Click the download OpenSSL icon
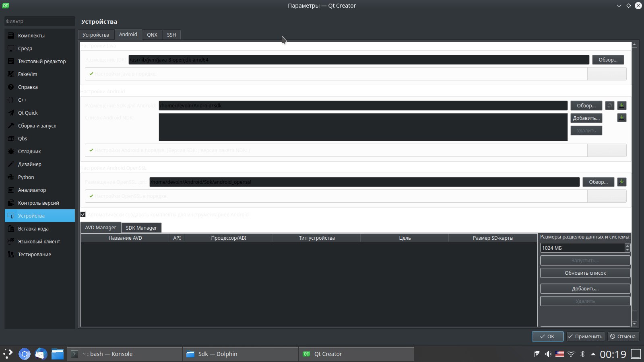The image size is (644, 362). pyautogui.click(x=622, y=182)
